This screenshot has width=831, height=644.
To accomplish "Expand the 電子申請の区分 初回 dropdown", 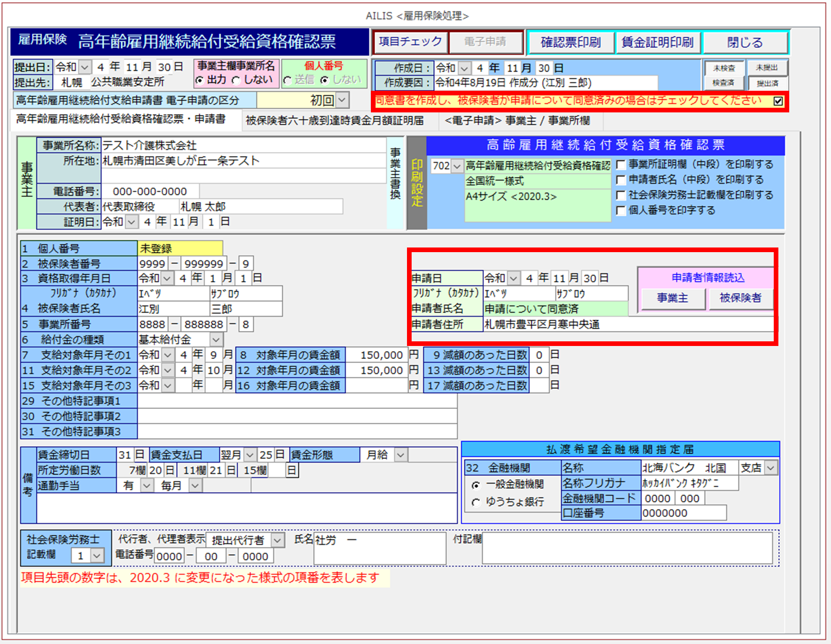I will [x=342, y=100].
